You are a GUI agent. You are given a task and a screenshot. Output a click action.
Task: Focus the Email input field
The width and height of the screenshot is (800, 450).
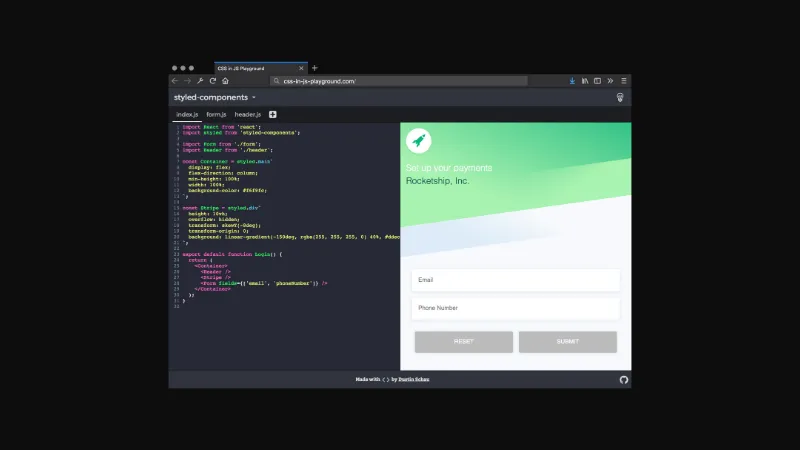coord(515,280)
